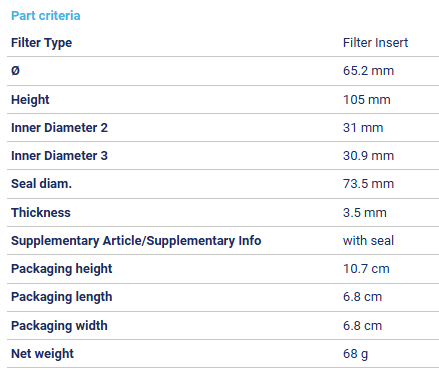Select the Seal diam. label

(41, 184)
